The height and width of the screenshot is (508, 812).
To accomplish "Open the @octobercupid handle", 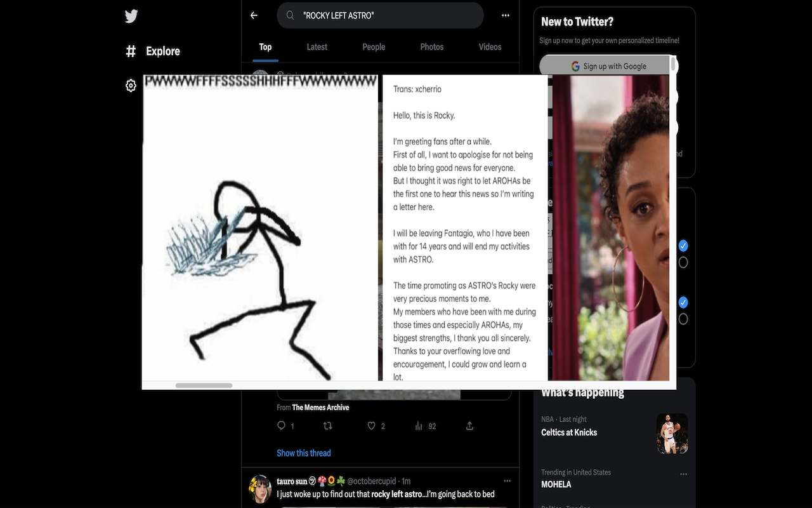I will [x=372, y=481].
